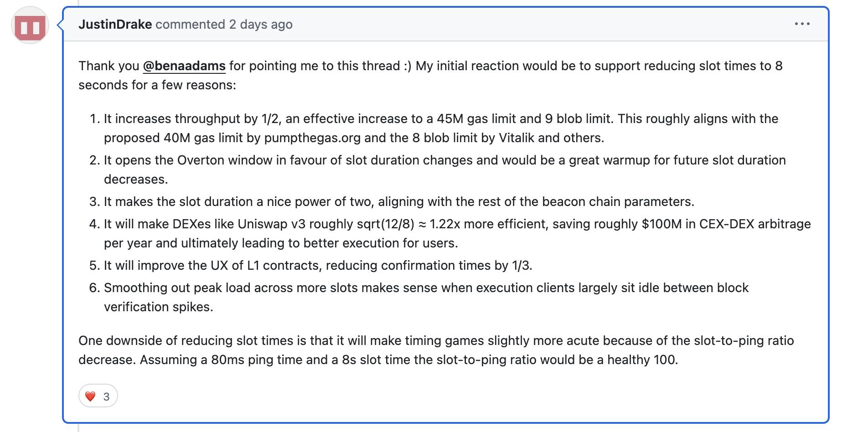Open the '2 days ago' comment permalink

click(261, 25)
